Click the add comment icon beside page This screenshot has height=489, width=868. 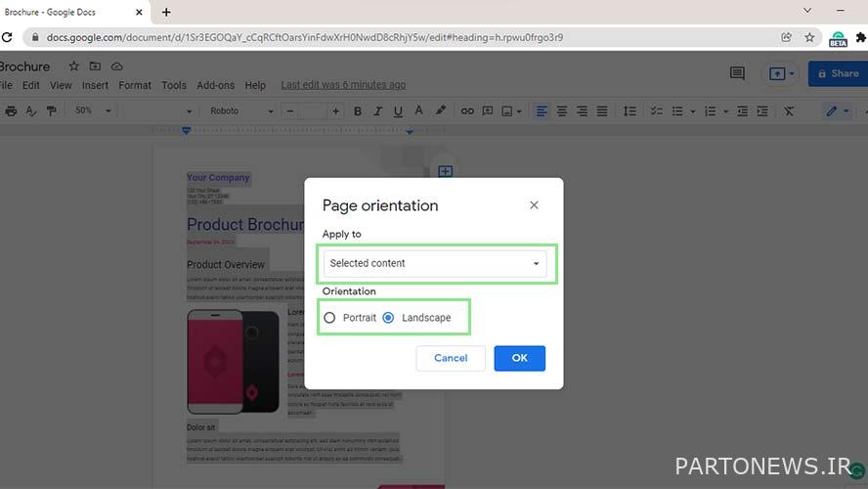tap(445, 171)
